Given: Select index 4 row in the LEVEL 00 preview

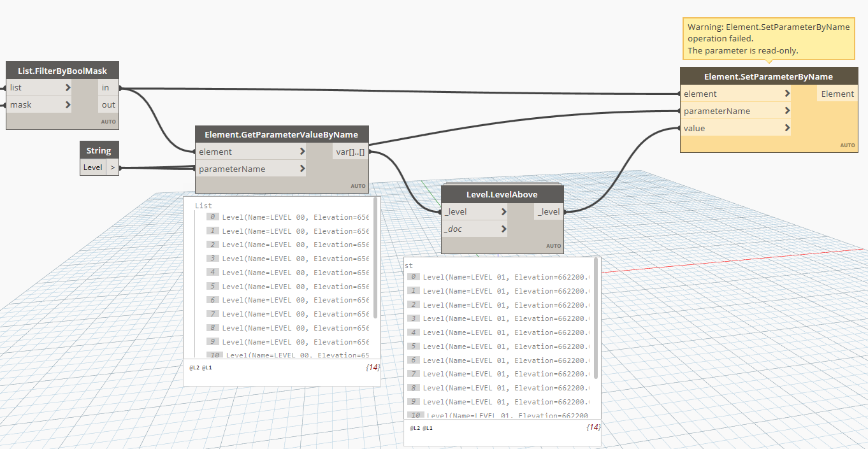Looking at the screenshot, I should click(x=288, y=273).
